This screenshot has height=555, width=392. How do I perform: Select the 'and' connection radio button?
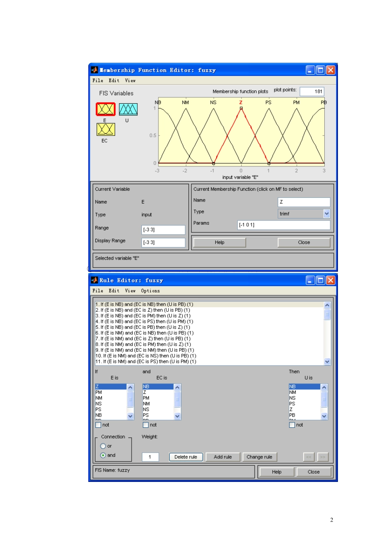click(x=103, y=455)
